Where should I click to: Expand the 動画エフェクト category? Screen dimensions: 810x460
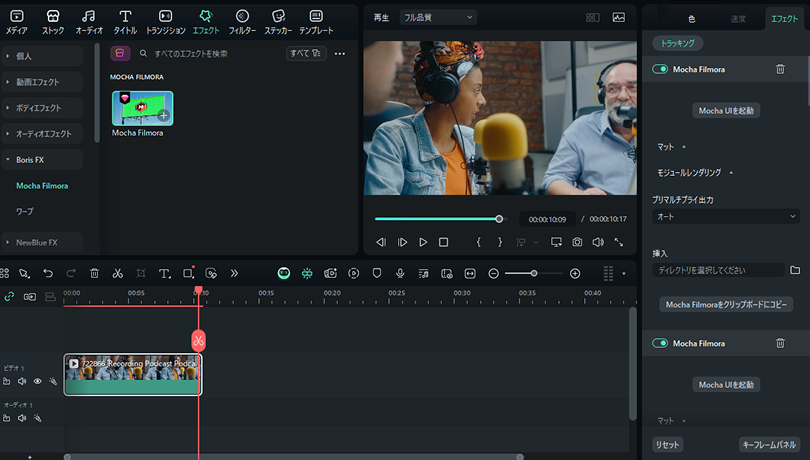coord(42,82)
